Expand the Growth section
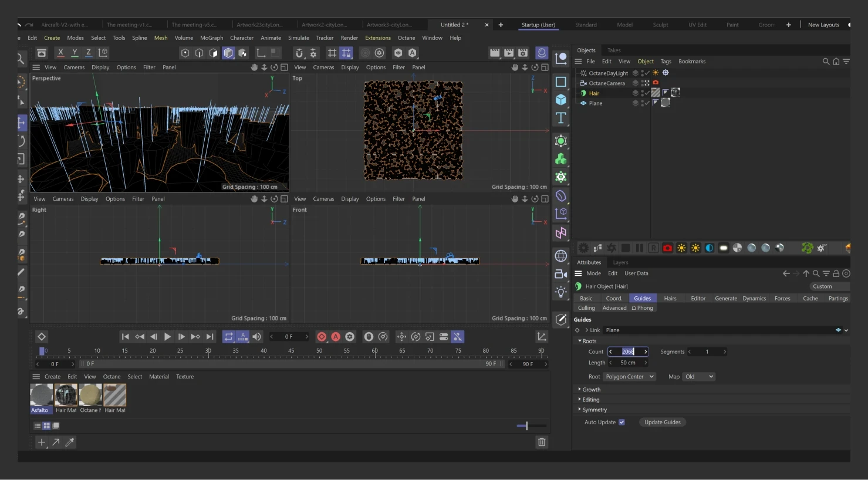The image size is (868, 480). click(591, 390)
